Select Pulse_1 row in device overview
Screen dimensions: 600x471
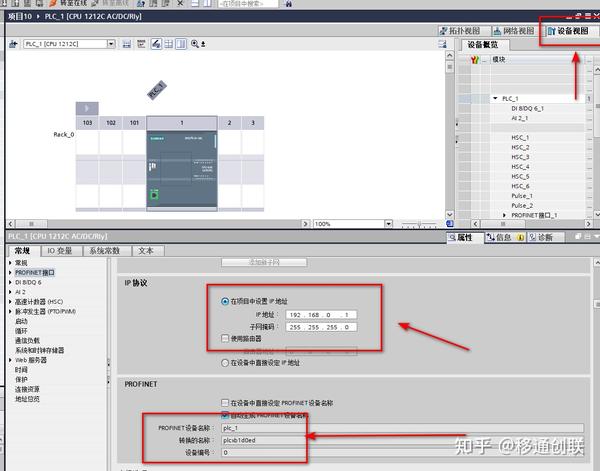click(520, 196)
